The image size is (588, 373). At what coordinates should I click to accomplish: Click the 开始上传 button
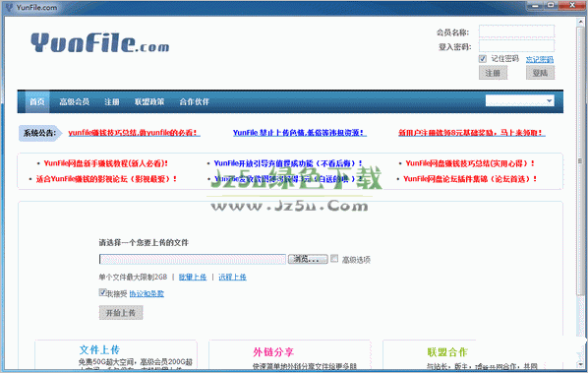[x=121, y=313]
